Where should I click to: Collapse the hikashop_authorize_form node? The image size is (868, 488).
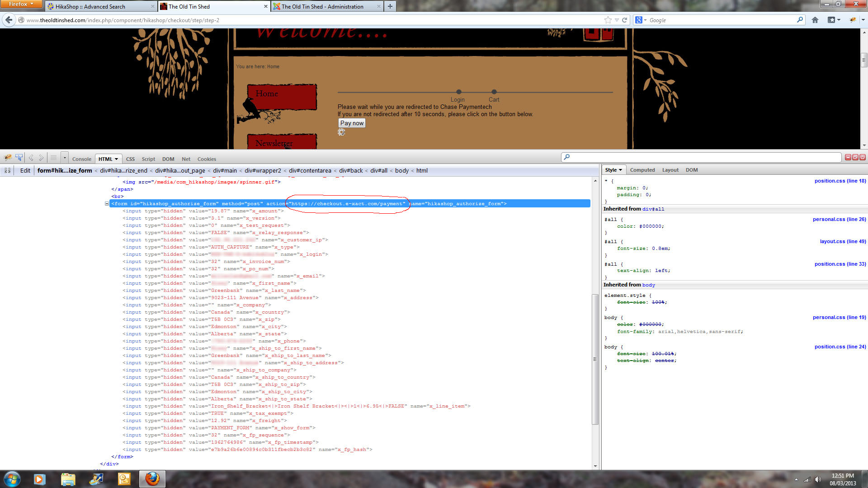coord(107,204)
